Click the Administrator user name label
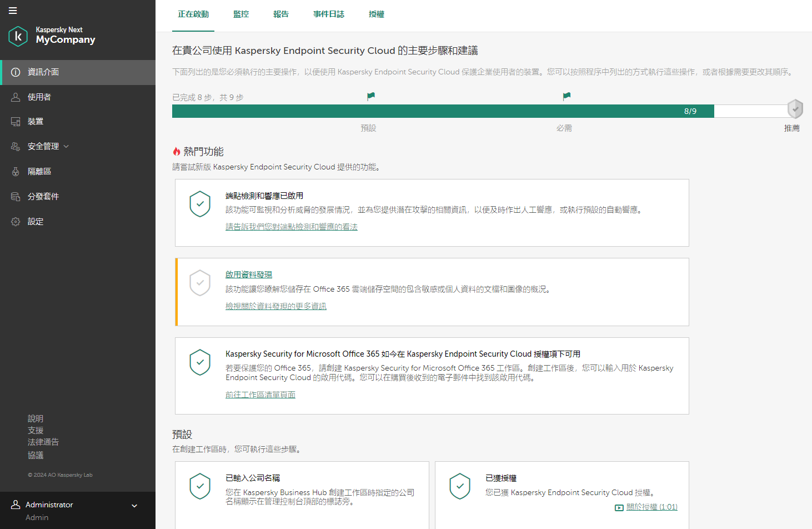The width and height of the screenshot is (812, 529). (49, 505)
